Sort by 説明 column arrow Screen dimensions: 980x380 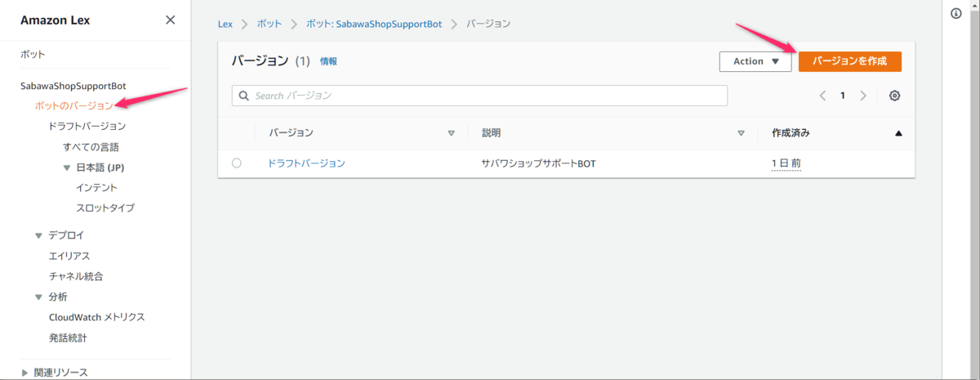click(x=742, y=132)
